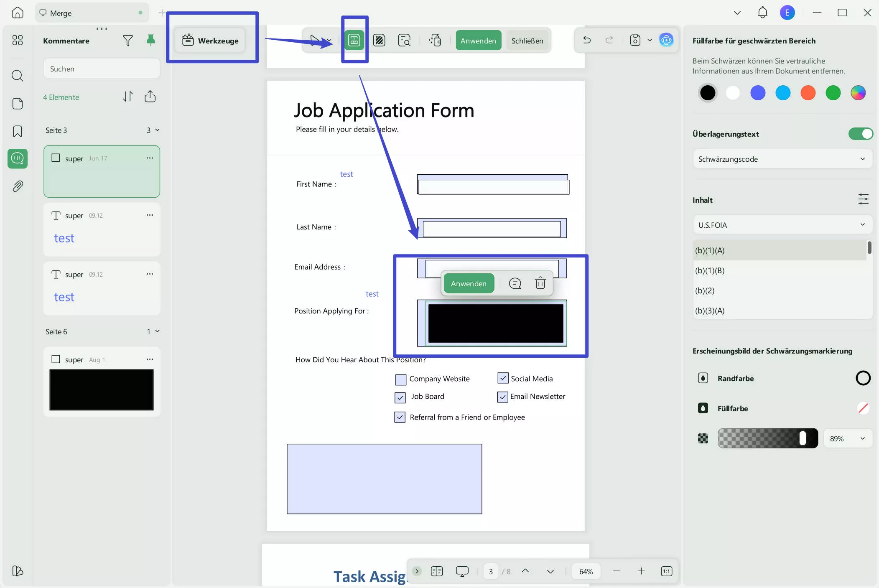Open the search panel magnifier icon
Image resolution: width=879 pixels, height=588 pixels.
pyautogui.click(x=17, y=76)
